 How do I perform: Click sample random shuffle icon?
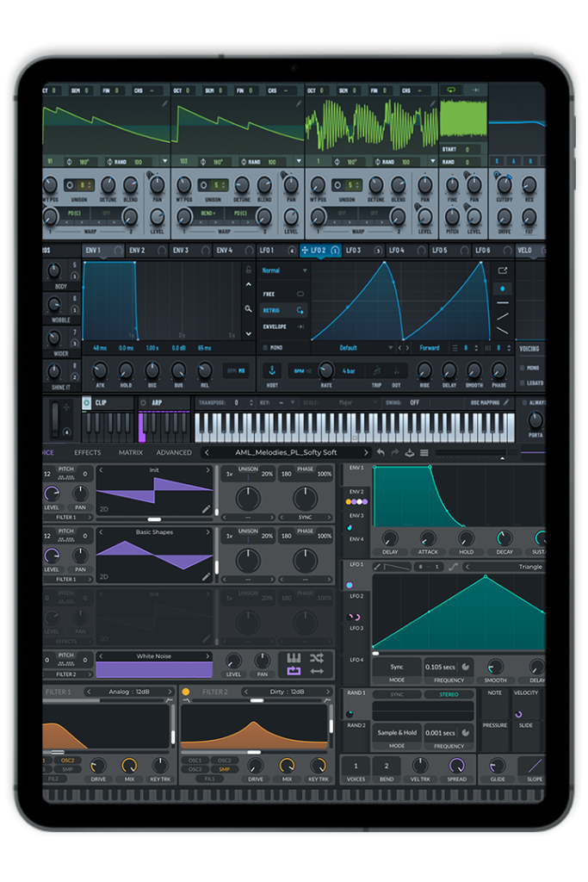coord(317,657)
